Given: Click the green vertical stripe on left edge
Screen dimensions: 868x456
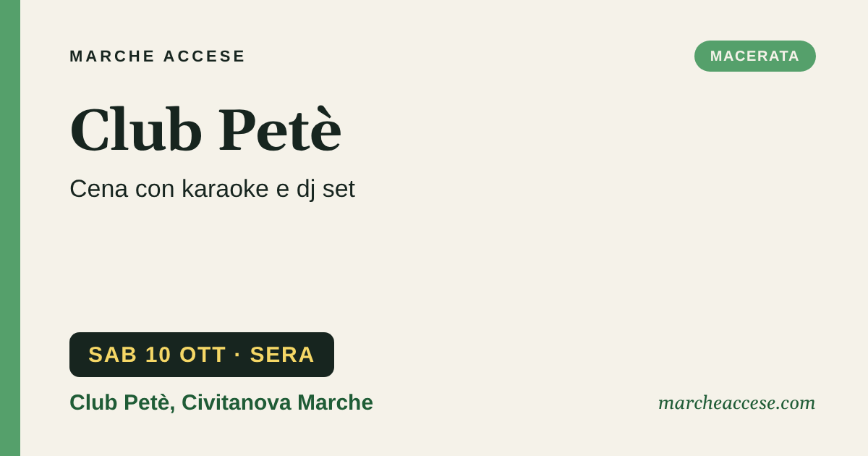Looking at the screenshot, I should point(10,228).
